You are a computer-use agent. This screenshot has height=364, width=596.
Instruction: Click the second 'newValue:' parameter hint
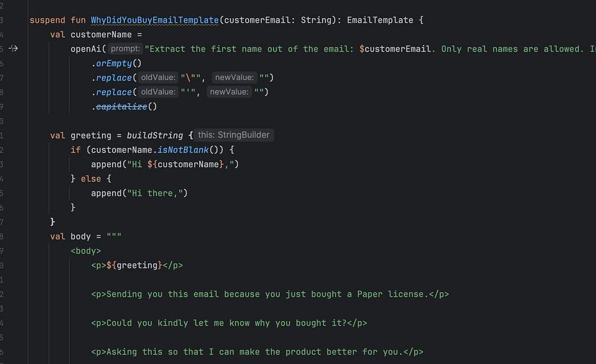pos(229,92)
